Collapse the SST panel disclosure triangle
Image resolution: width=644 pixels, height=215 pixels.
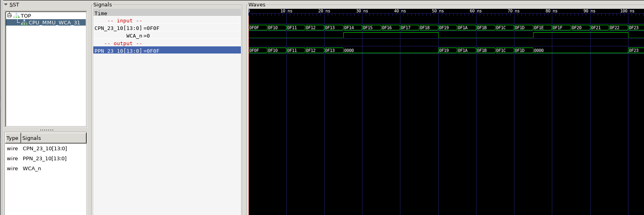click(x=6, y=5)
